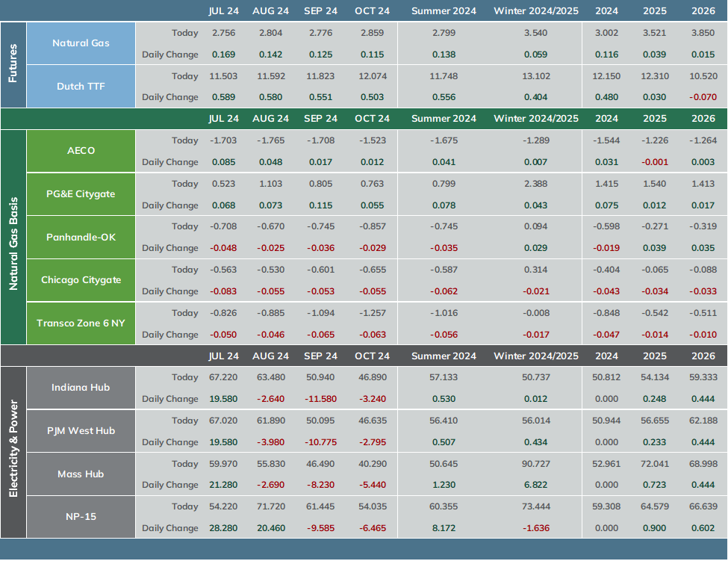728x561 pixels.
Task: Click the red Dutch TTF 2026 change -0.070
Action: [x=703, y=97]
